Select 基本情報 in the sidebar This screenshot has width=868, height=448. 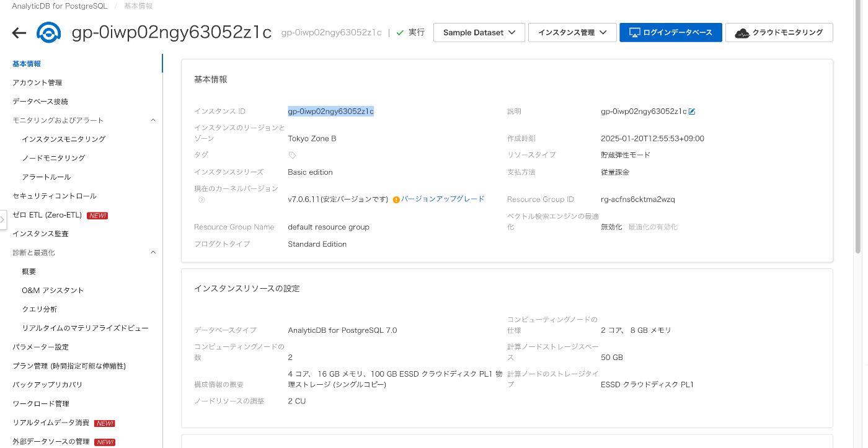27,64
